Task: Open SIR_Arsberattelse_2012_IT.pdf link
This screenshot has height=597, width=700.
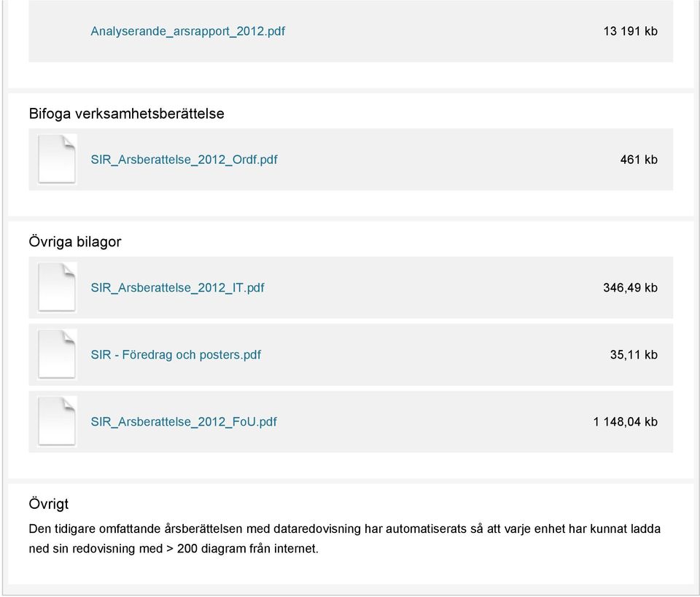Action: click(x=177, y=288)
